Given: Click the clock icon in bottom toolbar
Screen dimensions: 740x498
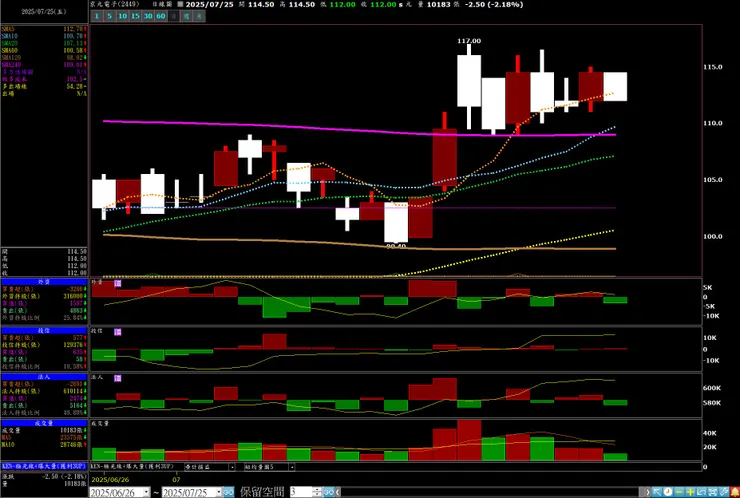Looking at the screenshot, I should tap(668, 492).
